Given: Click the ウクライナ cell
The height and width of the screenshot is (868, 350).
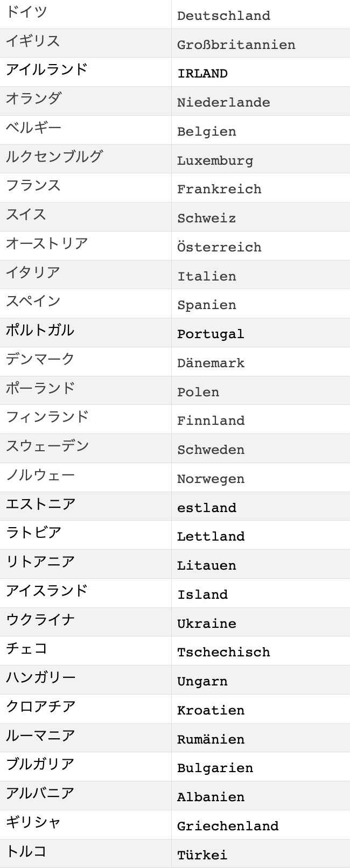Looking at the screenshot, I should click(x=40, y=620).
